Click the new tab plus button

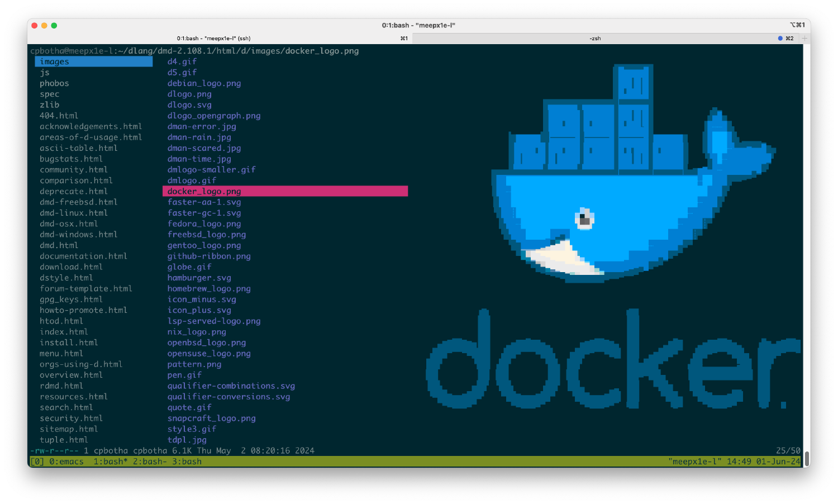[804, 39]
